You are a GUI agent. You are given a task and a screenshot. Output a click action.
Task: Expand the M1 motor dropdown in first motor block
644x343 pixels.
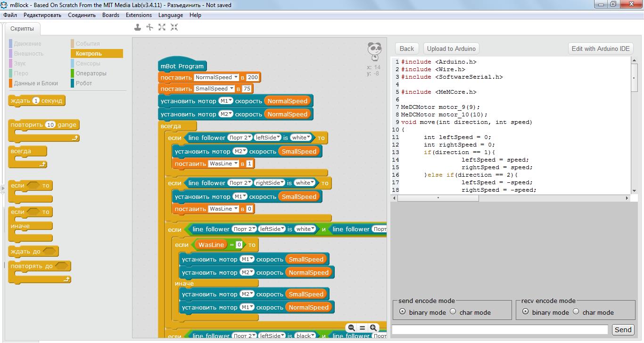point(224,101)
